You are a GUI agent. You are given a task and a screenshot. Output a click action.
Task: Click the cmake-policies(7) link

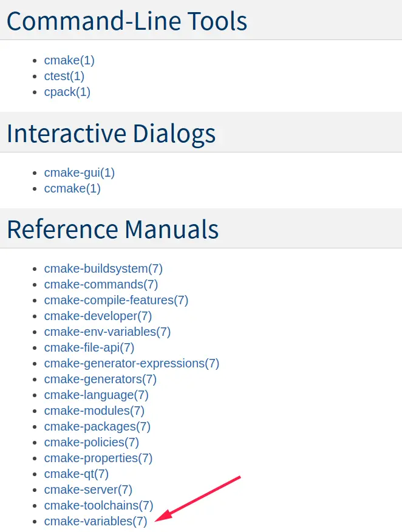(91, 442)
